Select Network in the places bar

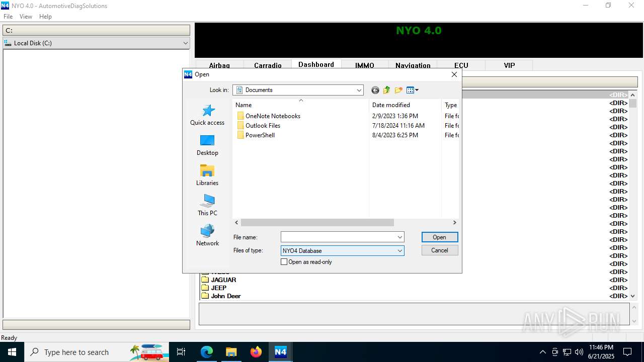[207, 236]
